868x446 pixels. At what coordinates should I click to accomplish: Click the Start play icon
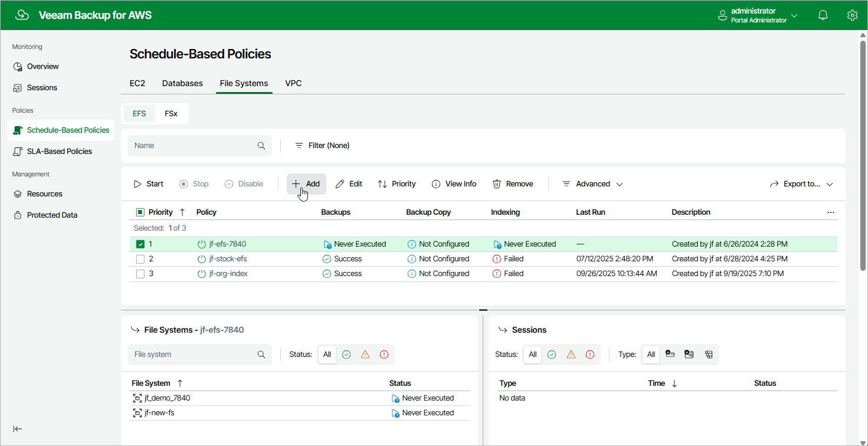click(x=137, y=184)
